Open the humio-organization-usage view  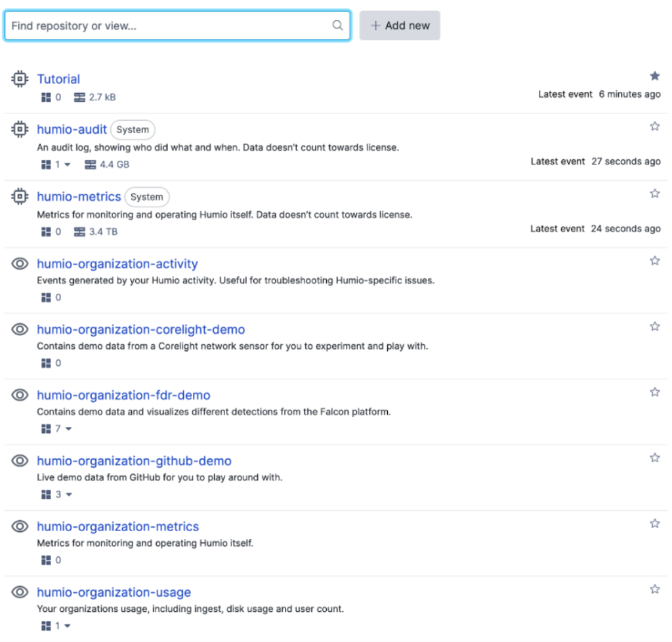tap(114, 592)
